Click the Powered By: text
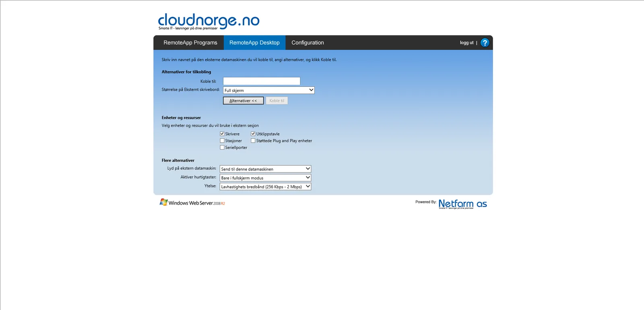 pyautogui.click(x=426, y=202)
